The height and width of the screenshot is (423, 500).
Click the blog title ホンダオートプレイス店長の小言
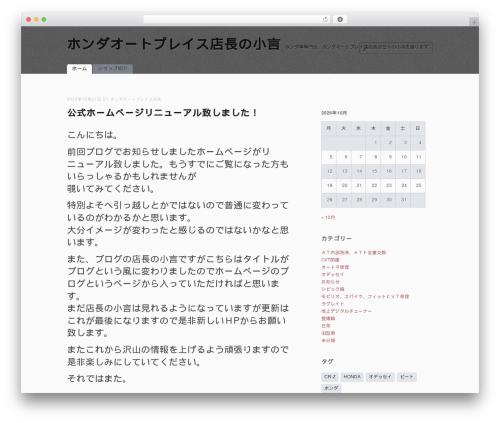[173, 44]
